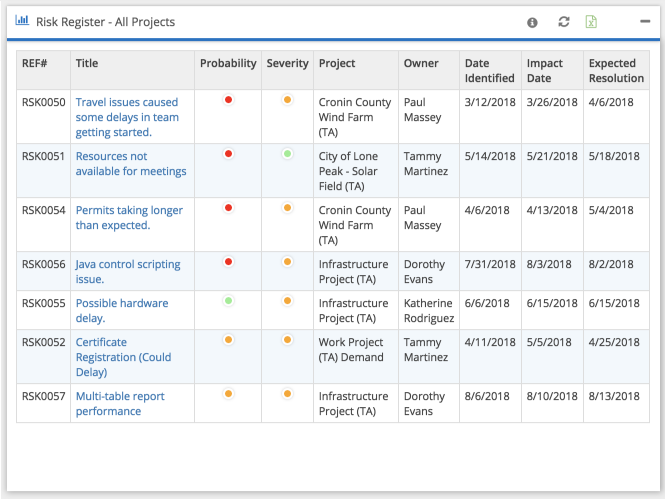Collapse the Risk Register panel
The height and width of the screenshot is (499, 665).
(x=645, y=21)
